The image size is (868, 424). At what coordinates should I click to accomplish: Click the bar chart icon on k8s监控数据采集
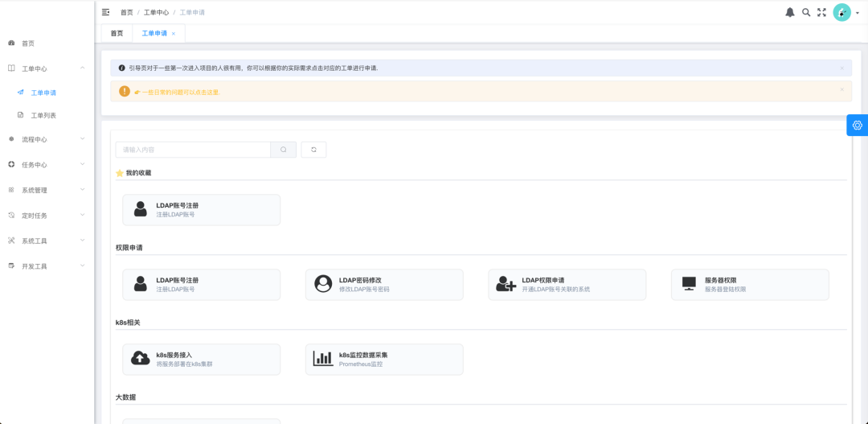tap(323, 359)
